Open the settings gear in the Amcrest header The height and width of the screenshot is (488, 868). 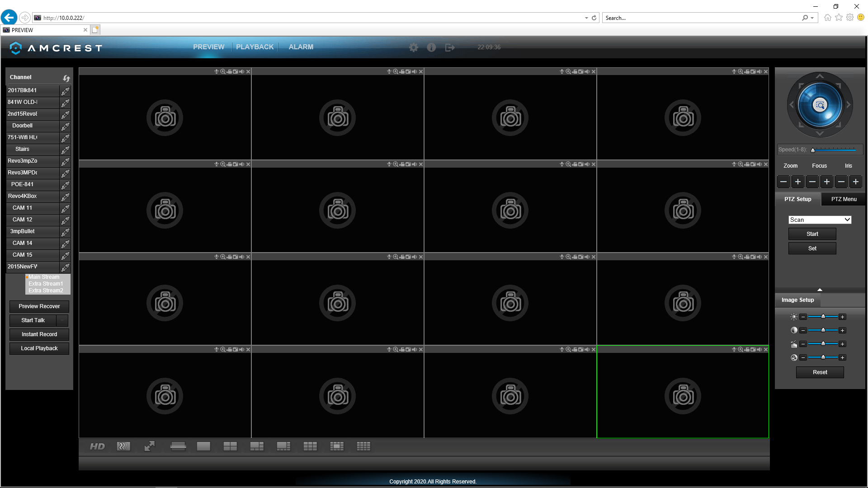(x=413, y=47)
